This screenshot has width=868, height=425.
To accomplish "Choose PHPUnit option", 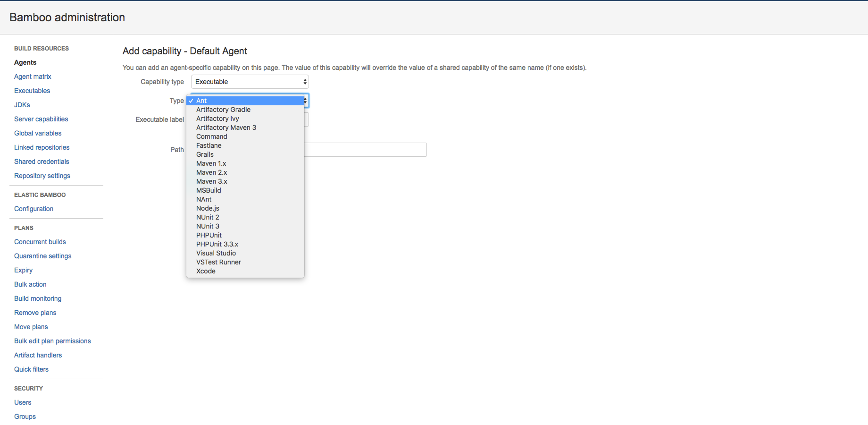I will pyautogui.click(x=245, y=235).
